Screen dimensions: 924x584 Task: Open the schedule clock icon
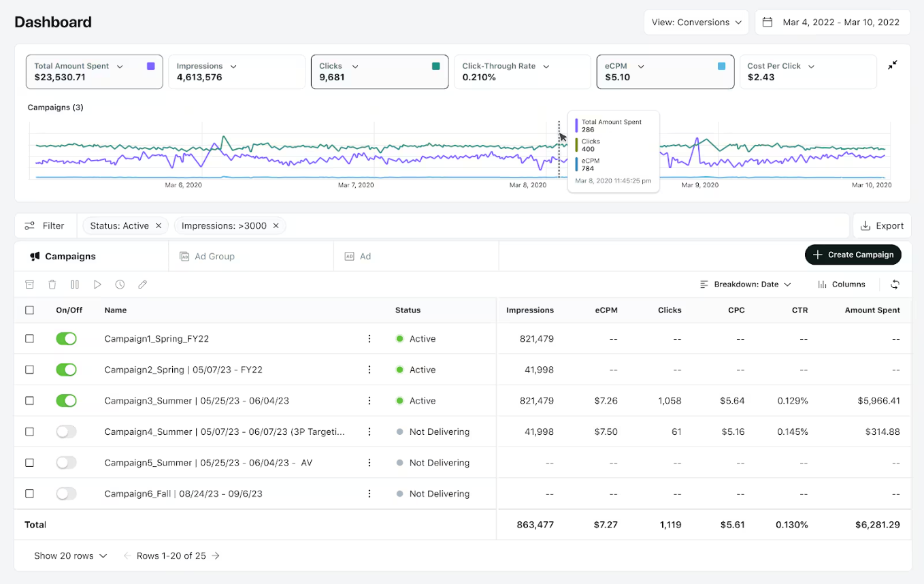coord(120,285)
